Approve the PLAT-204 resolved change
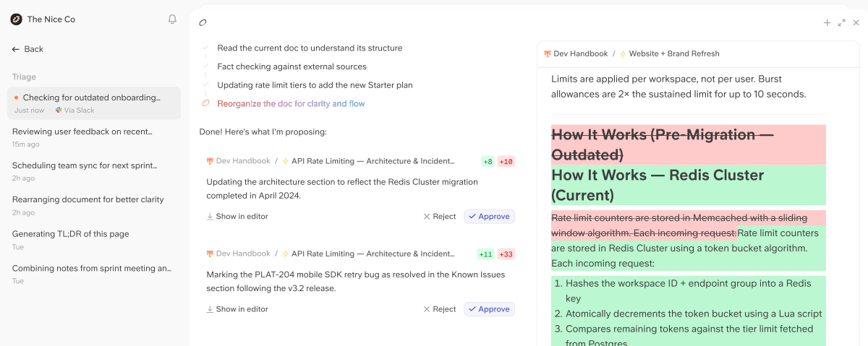The width and height of the screenshot is (868, 346). pyautogui.click(x=489, y=309)
